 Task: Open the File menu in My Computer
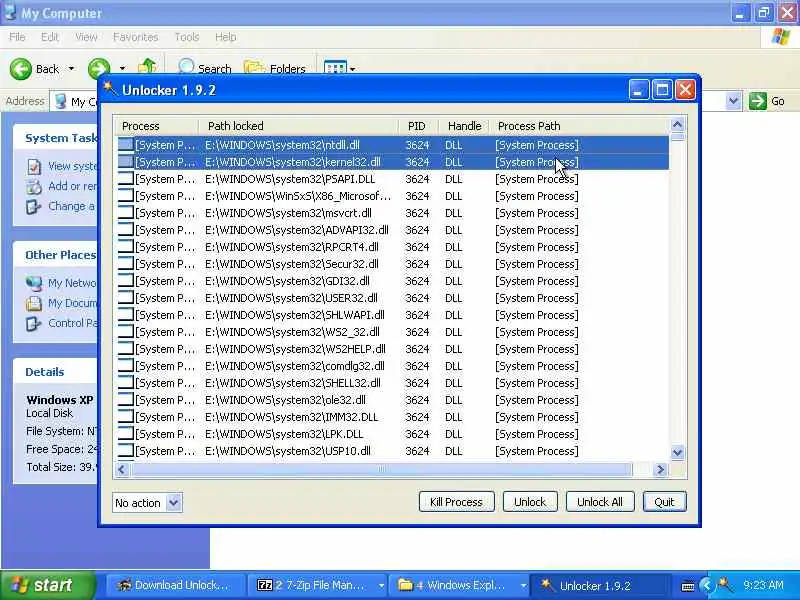pos(17,37)
